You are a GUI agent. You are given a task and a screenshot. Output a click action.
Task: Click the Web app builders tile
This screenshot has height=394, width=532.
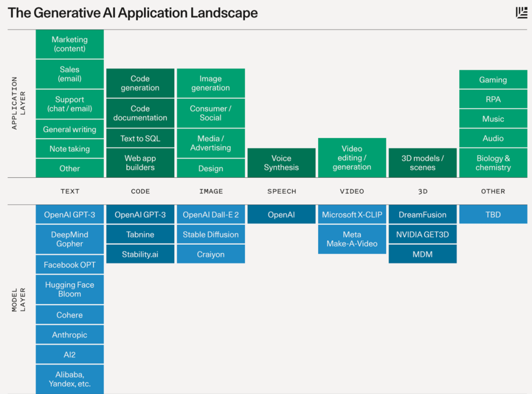[x=140, y=163]
